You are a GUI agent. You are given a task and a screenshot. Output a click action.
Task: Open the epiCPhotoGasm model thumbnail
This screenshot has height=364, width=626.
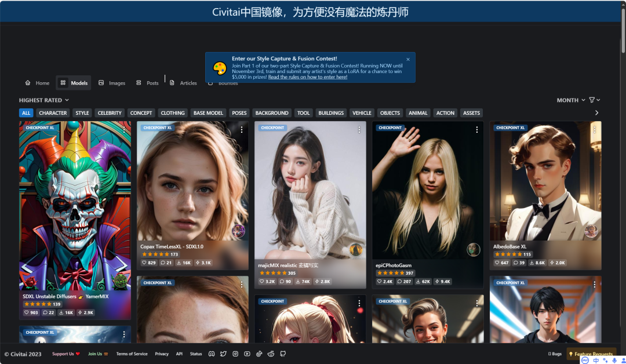428,190
